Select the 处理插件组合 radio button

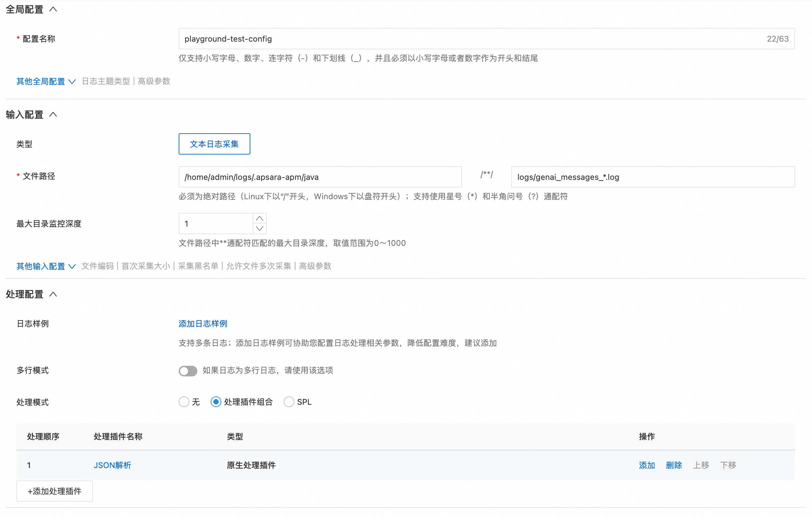click(216, 402)
